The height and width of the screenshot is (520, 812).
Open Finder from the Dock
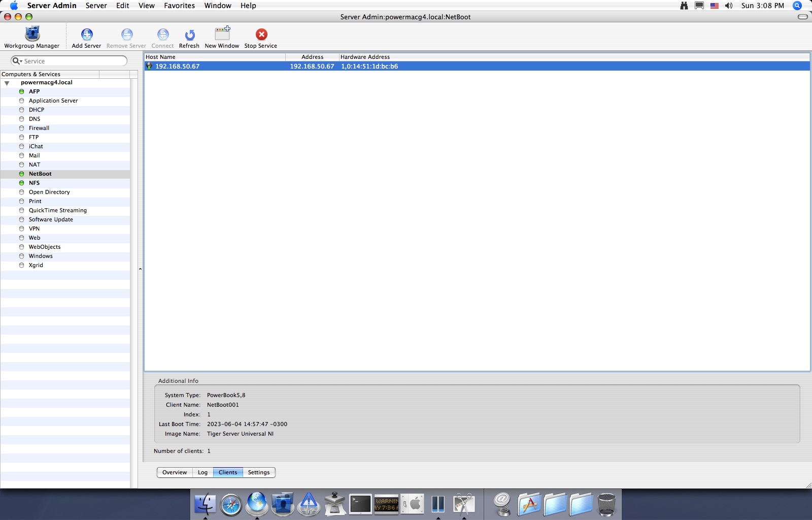click(x=205, y=504)
